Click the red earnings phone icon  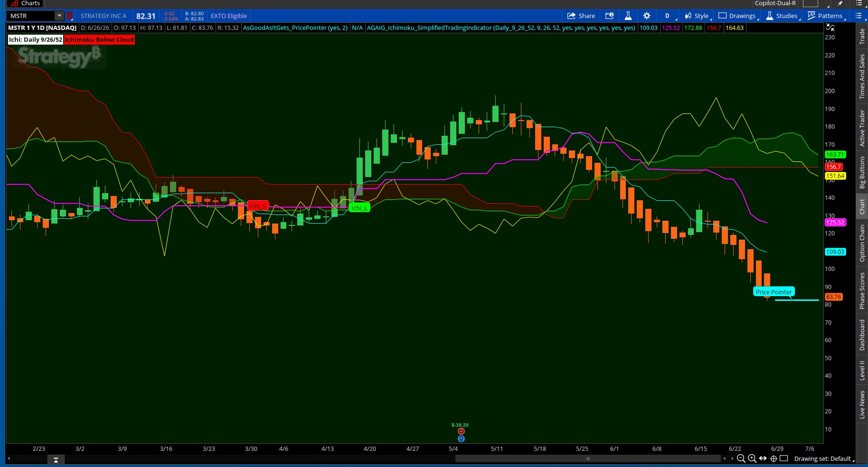(461, 431)
